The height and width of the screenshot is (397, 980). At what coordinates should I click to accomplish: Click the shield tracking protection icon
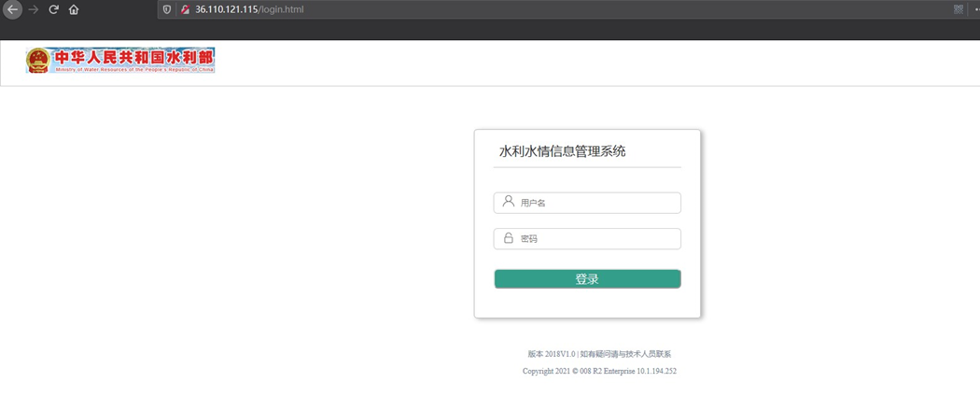[x=167, y=10]
